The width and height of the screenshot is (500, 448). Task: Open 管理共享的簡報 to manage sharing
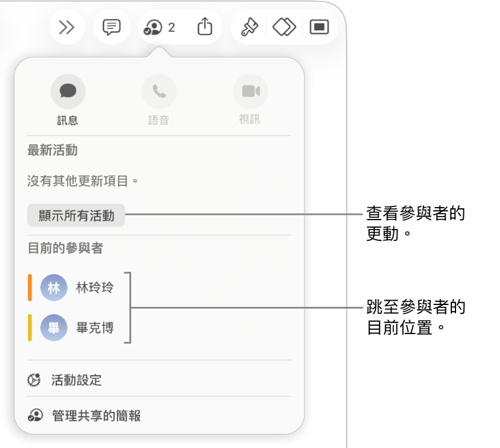point(96,416)
